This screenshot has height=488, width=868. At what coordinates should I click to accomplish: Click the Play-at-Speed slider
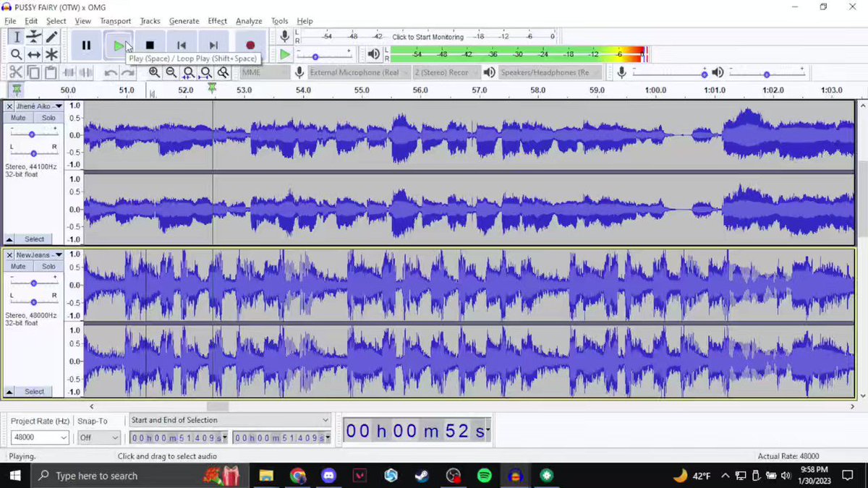click(x=324, y=55)
